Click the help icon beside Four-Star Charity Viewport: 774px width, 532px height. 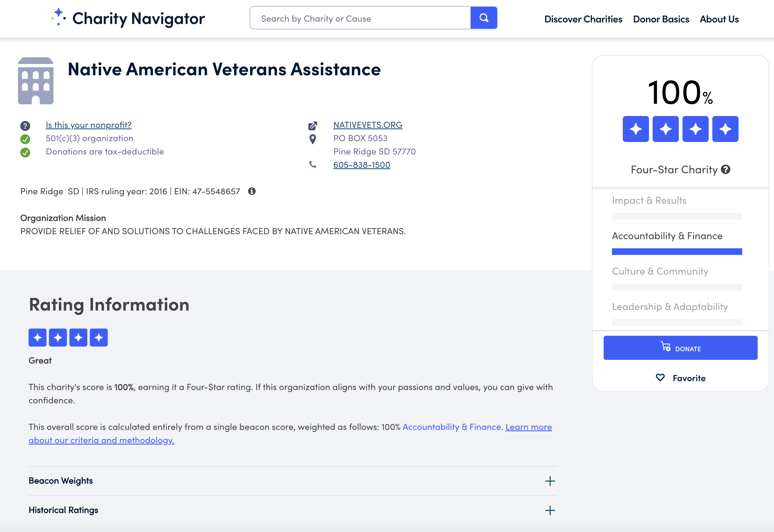(x=726, y=169)
